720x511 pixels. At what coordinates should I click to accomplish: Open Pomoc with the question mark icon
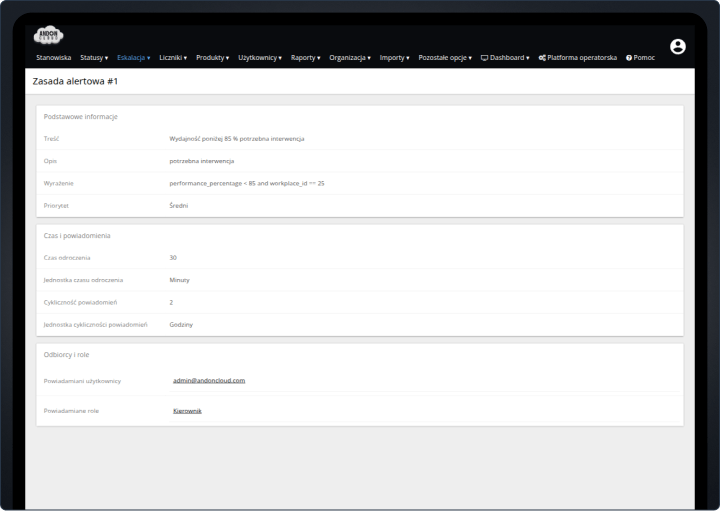640,58
